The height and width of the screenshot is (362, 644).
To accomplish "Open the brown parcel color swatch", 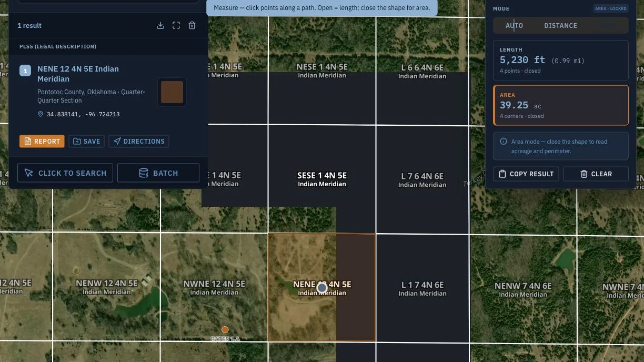I will pyautogui.click(x=172, y=92).
